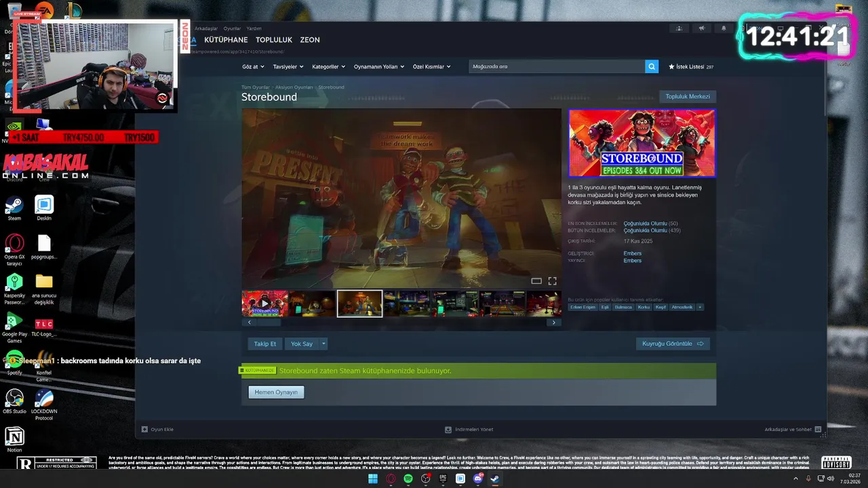The image size is (868, 488).
Task: Open Steam desktop shortcut icon
Action: point(14,209)
